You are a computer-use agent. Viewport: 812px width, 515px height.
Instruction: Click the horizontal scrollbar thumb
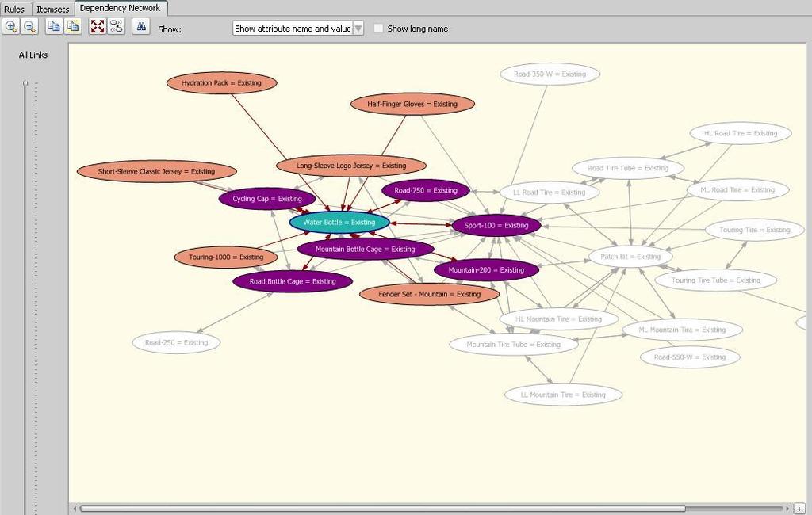[382, 509]
